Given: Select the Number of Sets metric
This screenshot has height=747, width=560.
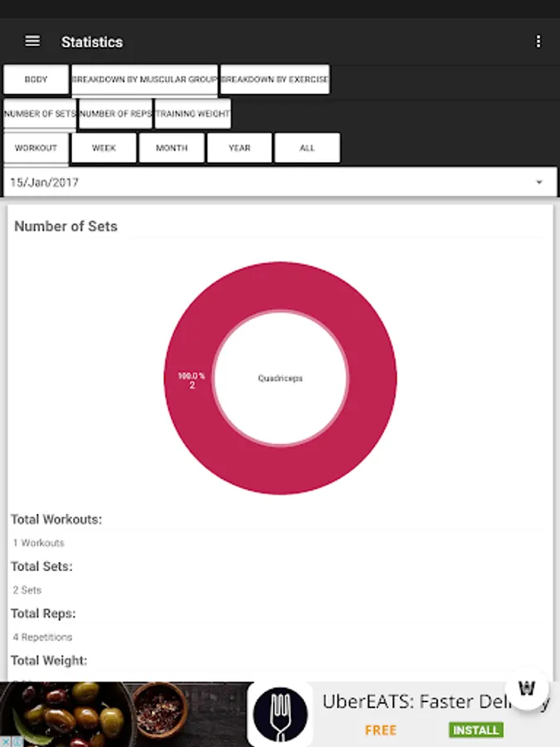Looking at the screenshot, I should coord(40,114).
